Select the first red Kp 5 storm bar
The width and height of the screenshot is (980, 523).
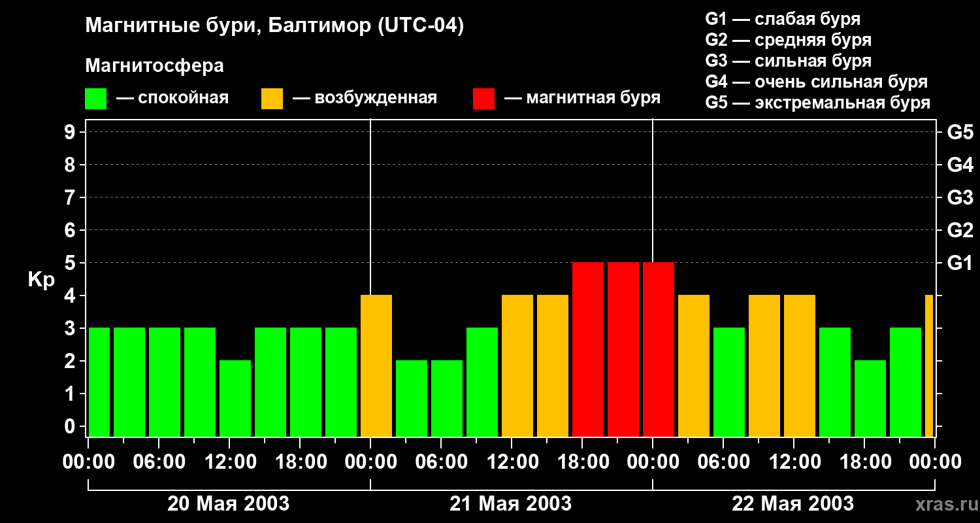click(x=588, y=350)
